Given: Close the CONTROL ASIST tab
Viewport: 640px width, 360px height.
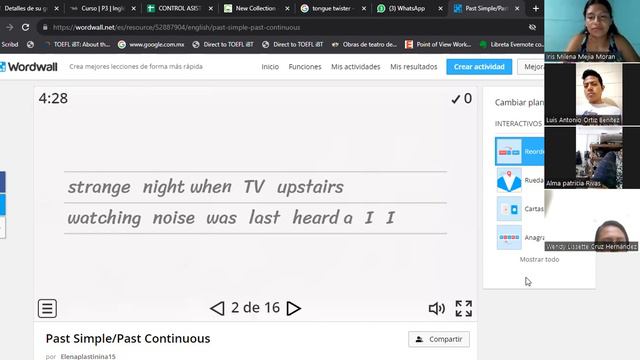Looking at the screenshot, I should pos(211,8).
